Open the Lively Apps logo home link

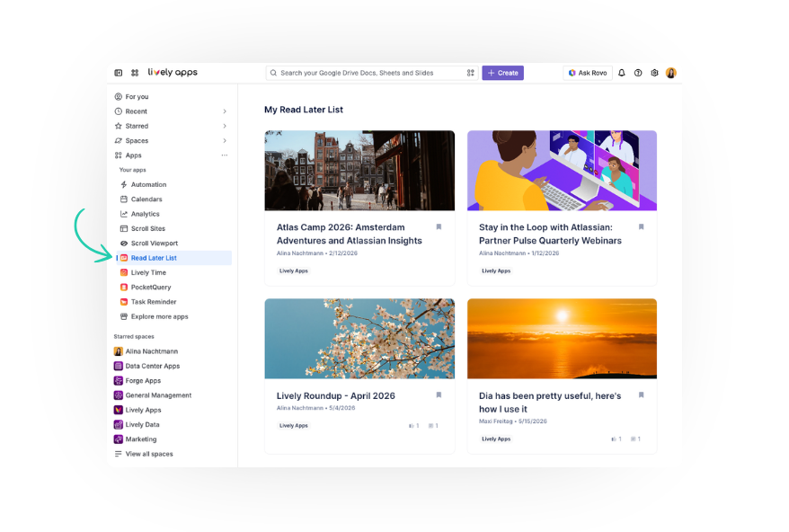[x=173, y=73]
